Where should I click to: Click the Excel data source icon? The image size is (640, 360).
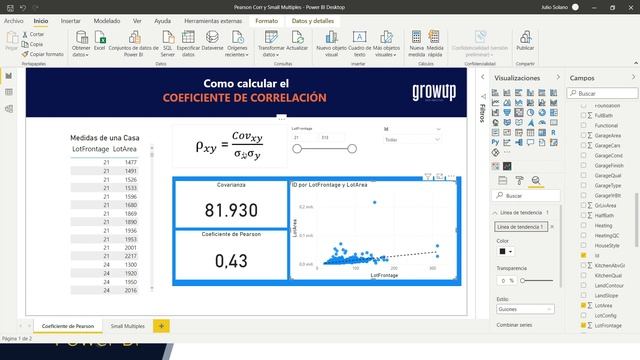pyautogui.click(x=100, y=40)
